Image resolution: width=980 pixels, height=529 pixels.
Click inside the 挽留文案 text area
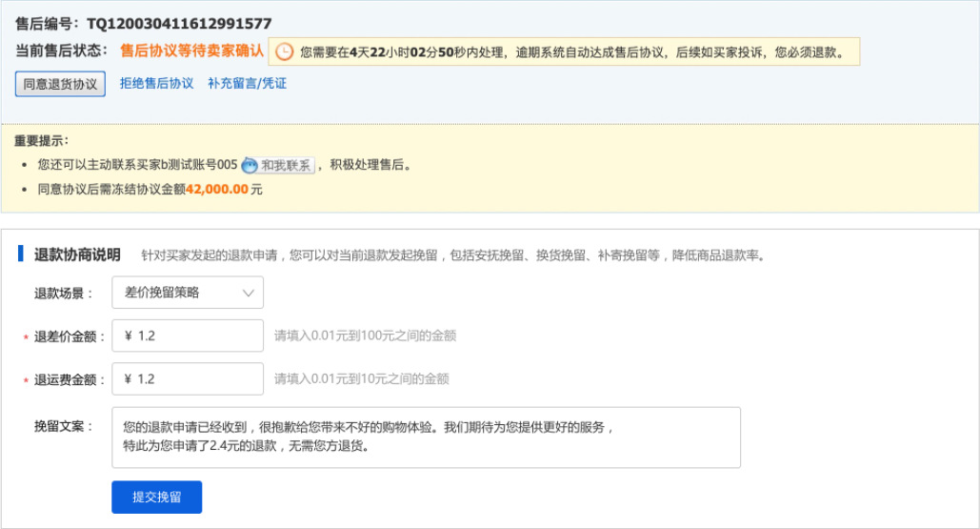pos(426,437)
